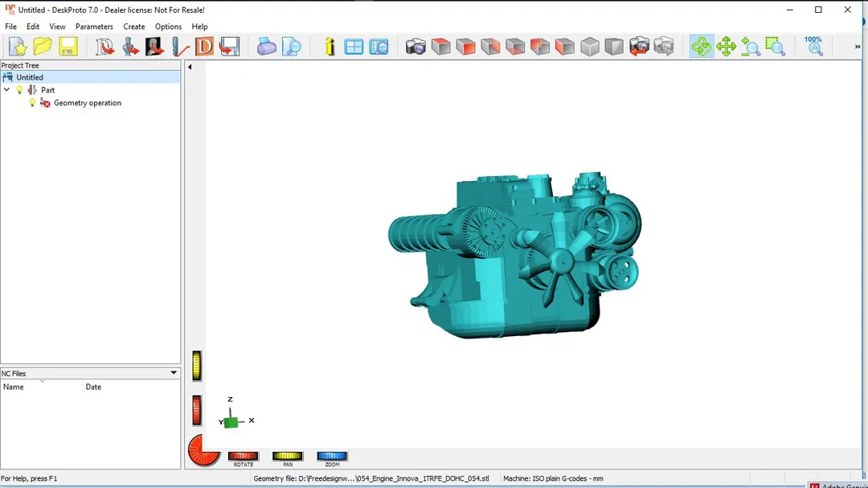Select the cube view with the red front face
The height and width of the screenshot is (488, 868).
pyautogui.click(x=465, y=47)
